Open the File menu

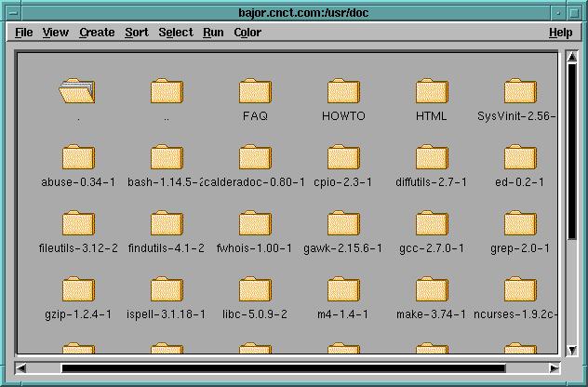pyautogui.click(x=24, y=33)
